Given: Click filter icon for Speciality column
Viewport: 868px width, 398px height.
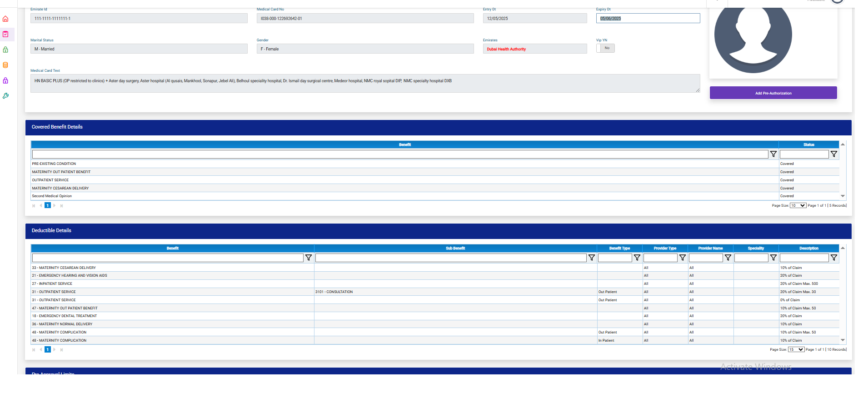Looking at the screenshot, I should point(773,258).
